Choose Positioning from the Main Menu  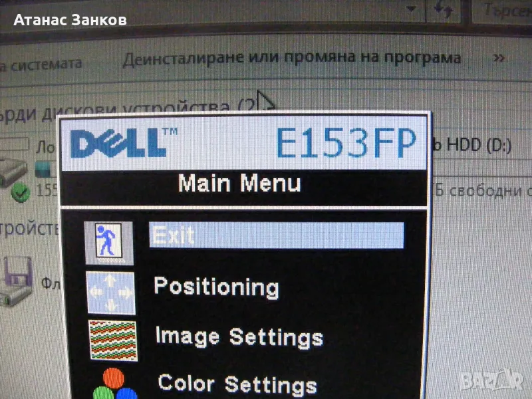216,287
